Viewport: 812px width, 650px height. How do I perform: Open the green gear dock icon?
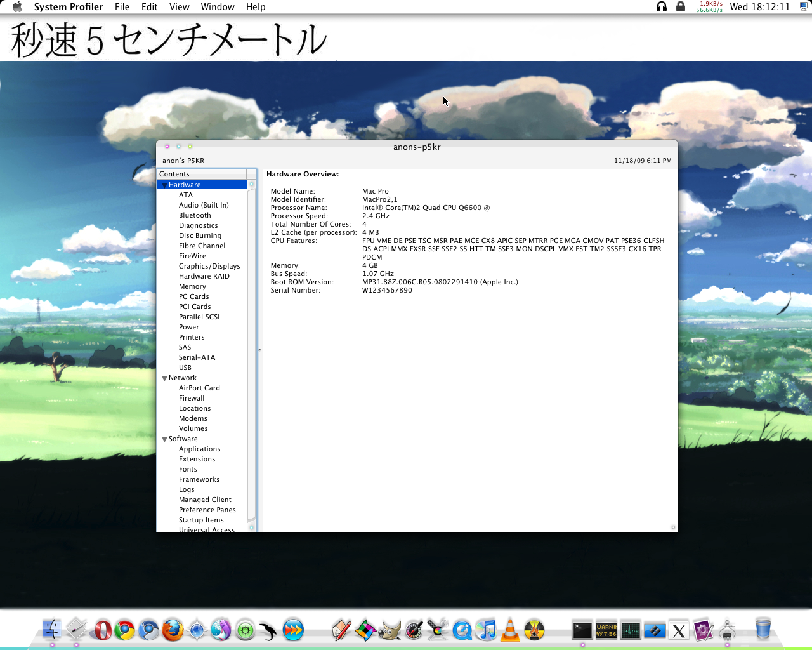coord(245,630)
